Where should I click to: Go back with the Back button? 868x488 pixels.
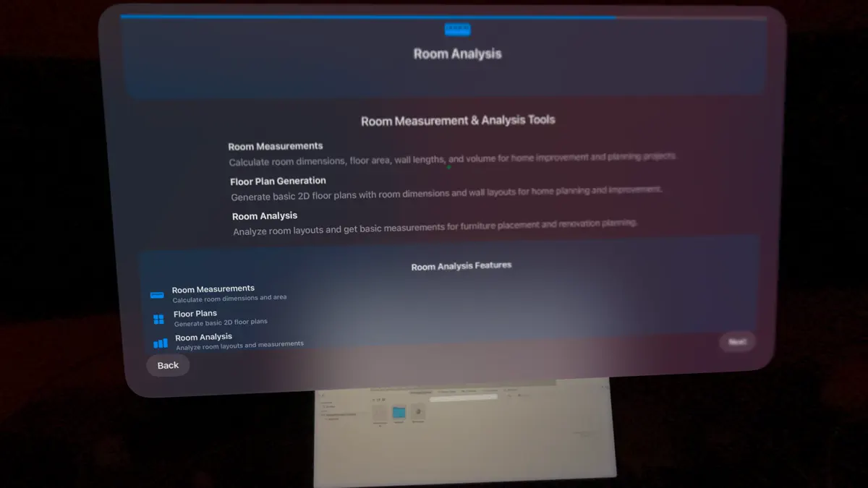click(168, 365)
